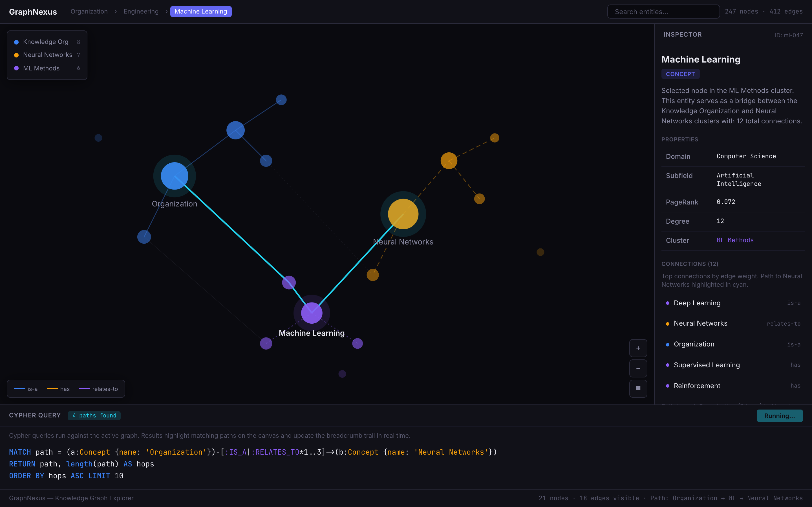Click the zoom in plus button
Image resolution: width=812 pixels, height=507 pixels.
[x=638, y=348]
